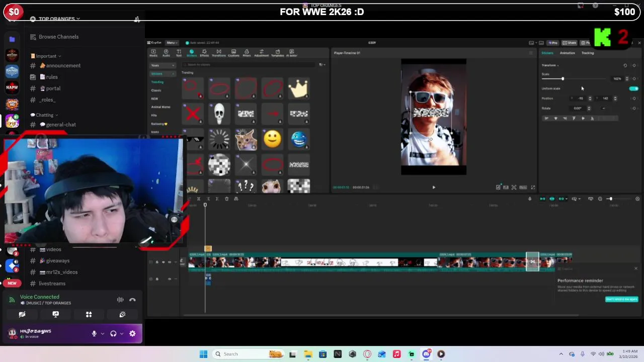Expand the TOP ORANGES server dropdown
The height and width of the screenshot is (362, 644).
point(55,19)
